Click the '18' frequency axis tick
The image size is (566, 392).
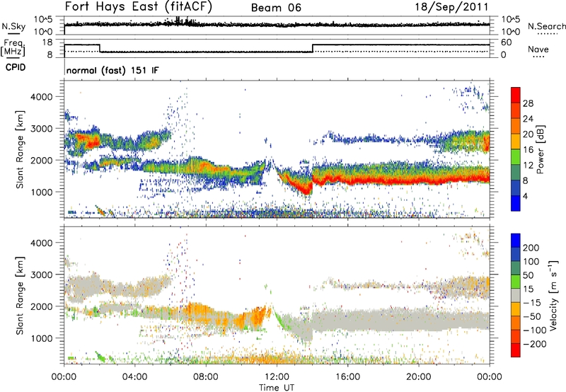[47, 42]
